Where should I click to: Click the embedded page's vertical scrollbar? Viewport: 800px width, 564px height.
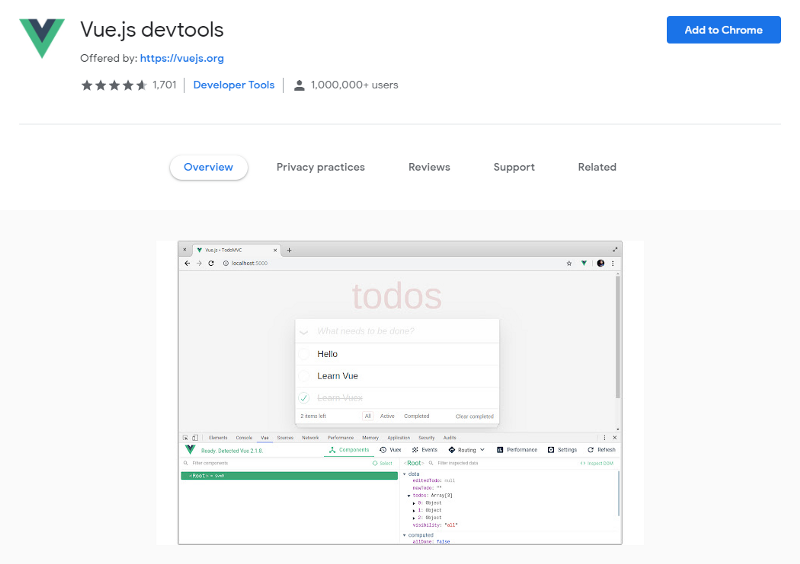pyautogui.click(x=618, y=337)
